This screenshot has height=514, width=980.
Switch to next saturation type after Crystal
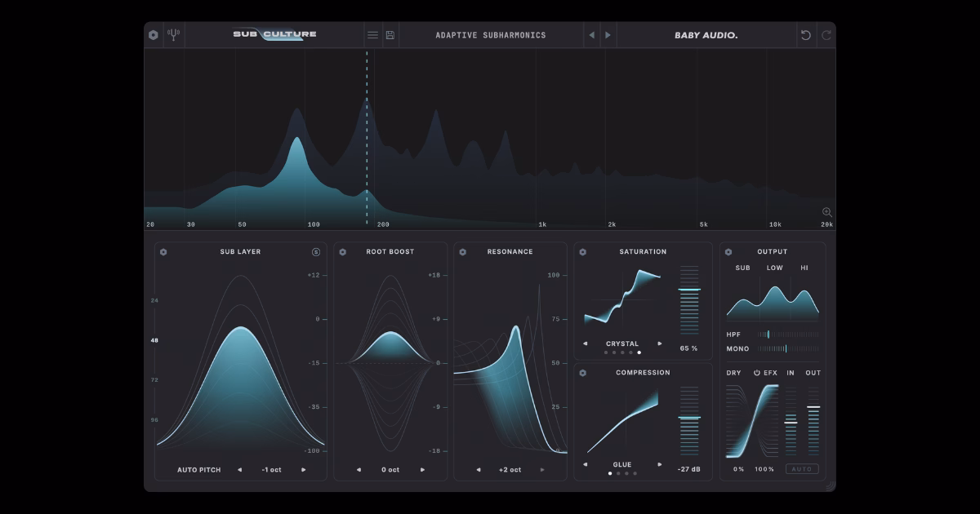660,343
